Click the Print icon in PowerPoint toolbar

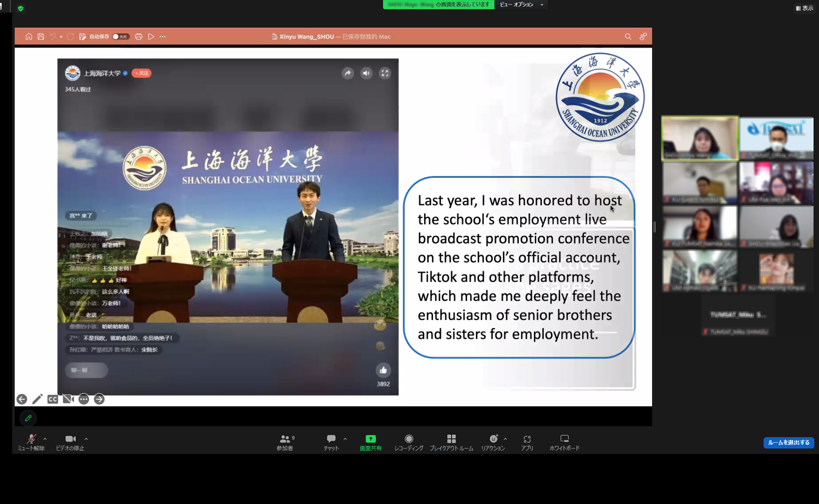point(138,37)
